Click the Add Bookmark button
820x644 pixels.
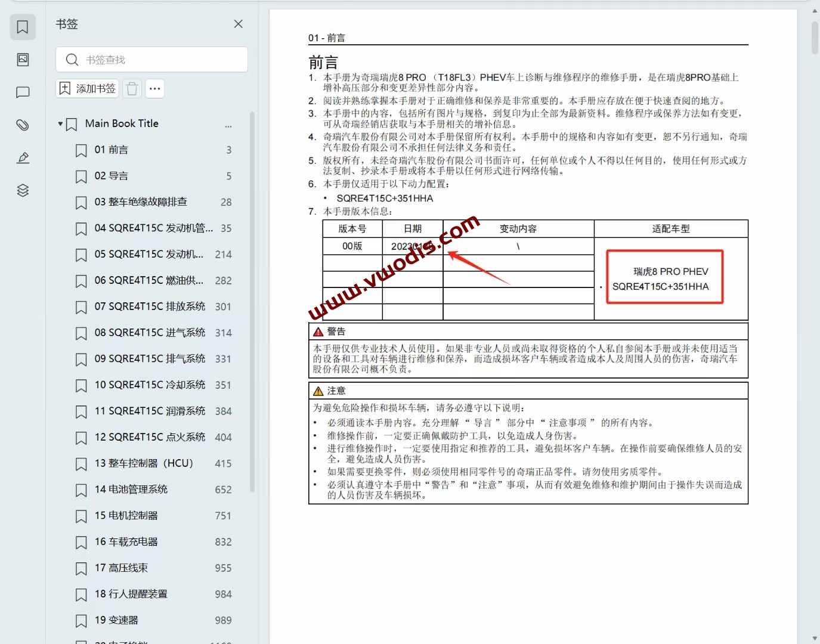tap(88, 89)
